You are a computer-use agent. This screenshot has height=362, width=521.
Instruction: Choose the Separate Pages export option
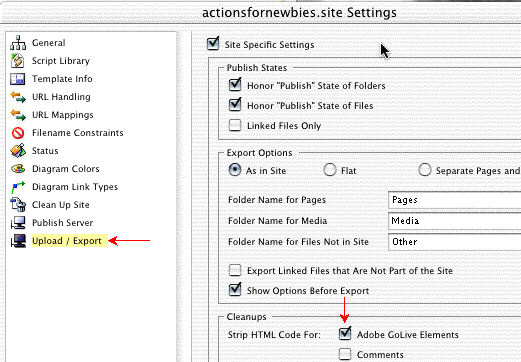coord(425,170)
